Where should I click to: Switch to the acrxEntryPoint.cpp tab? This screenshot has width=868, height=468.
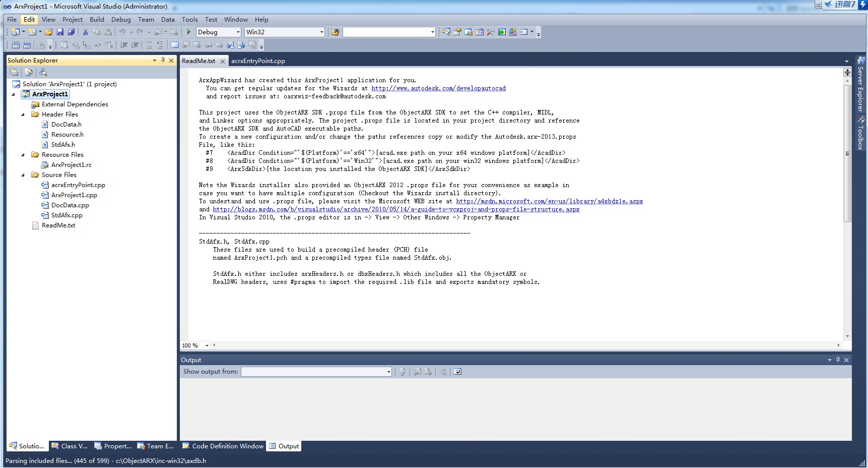point(258,61)
